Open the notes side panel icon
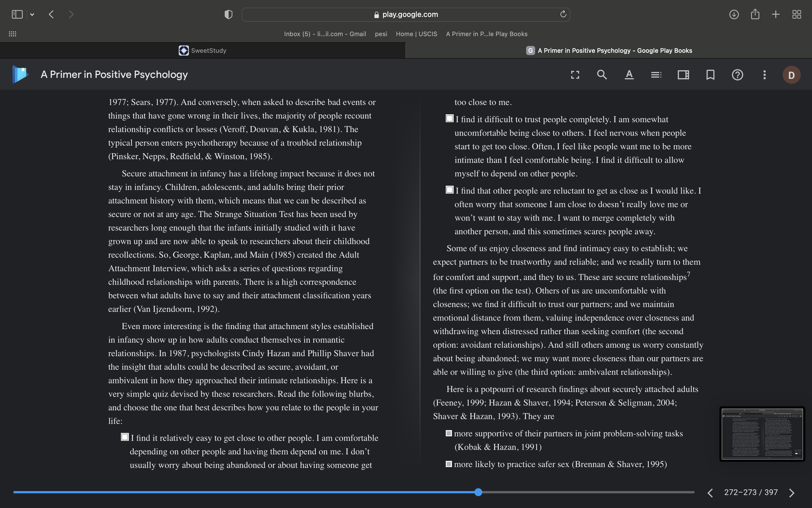 (x=683, y=75)
